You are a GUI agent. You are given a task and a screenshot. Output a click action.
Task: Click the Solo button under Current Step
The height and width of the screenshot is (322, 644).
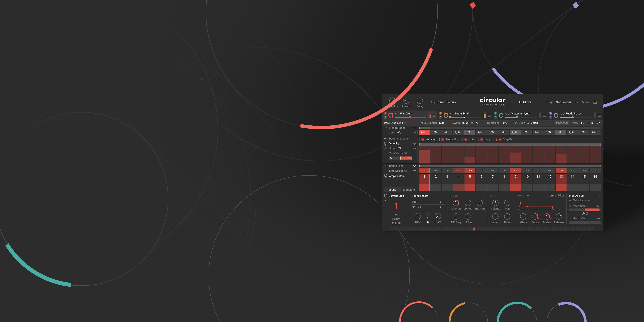coord(396,214)
